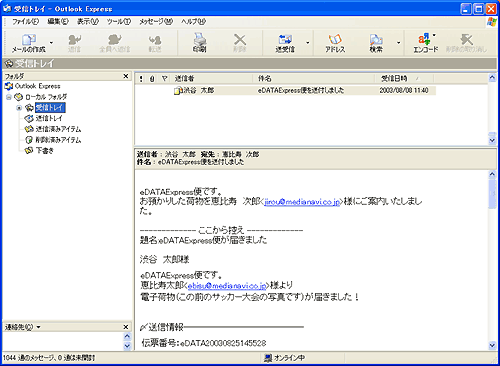
Task: Click the message count status text
Action: tap(49, 358)
